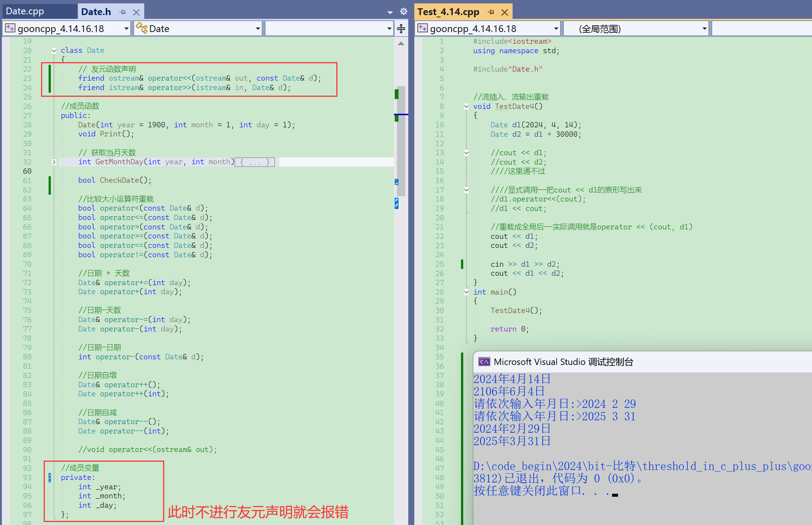Collapse the 显式调用 comment block

(x=466, y=190)
